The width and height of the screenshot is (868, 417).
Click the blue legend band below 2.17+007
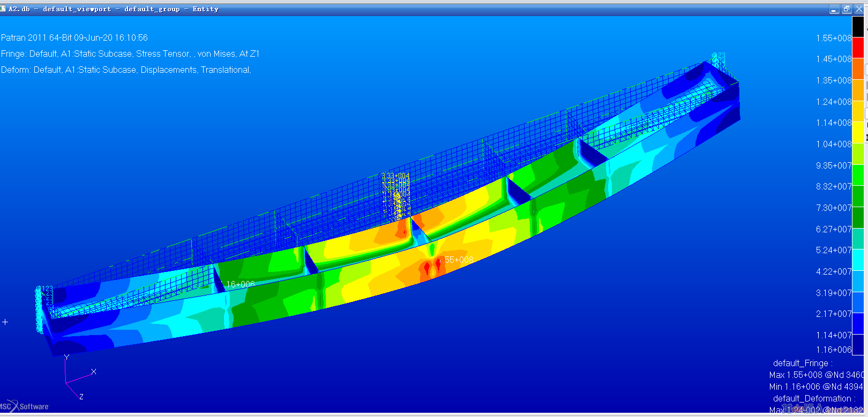[x=858, y=324]
